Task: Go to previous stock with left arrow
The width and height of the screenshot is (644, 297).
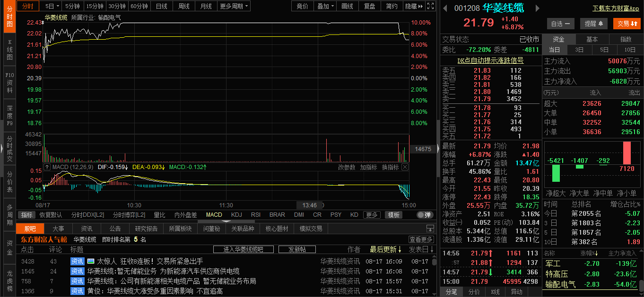Action: point(445,8)
